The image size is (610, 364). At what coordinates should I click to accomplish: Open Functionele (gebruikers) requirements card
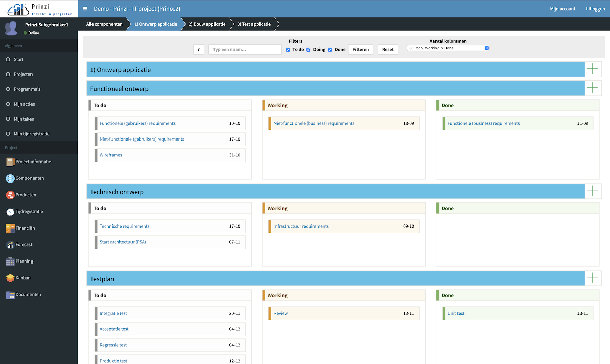(170, 123)
